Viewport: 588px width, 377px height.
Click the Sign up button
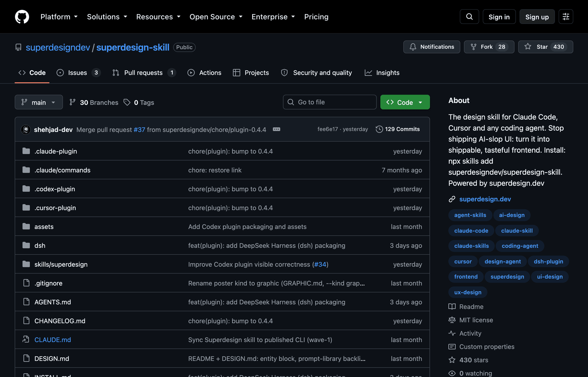pyautogui.click(x=537, y=17)
